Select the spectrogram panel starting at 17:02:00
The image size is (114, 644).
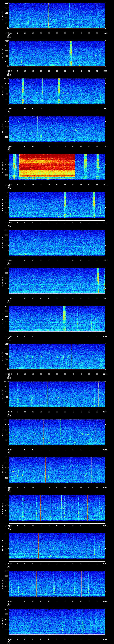57,53
